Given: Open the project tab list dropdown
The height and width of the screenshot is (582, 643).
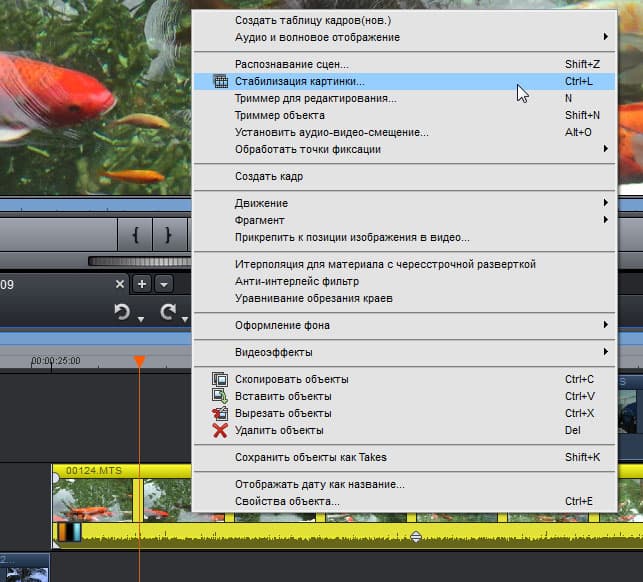Looking at the screenshot, I should [164, 284].
